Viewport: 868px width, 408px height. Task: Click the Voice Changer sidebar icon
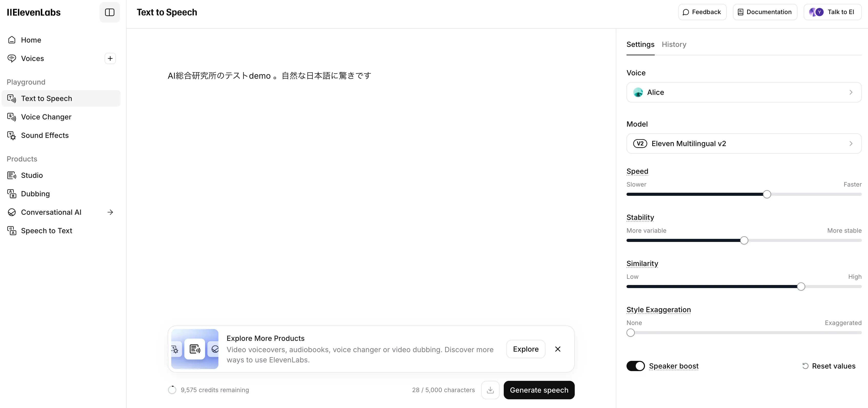point(12,117)
